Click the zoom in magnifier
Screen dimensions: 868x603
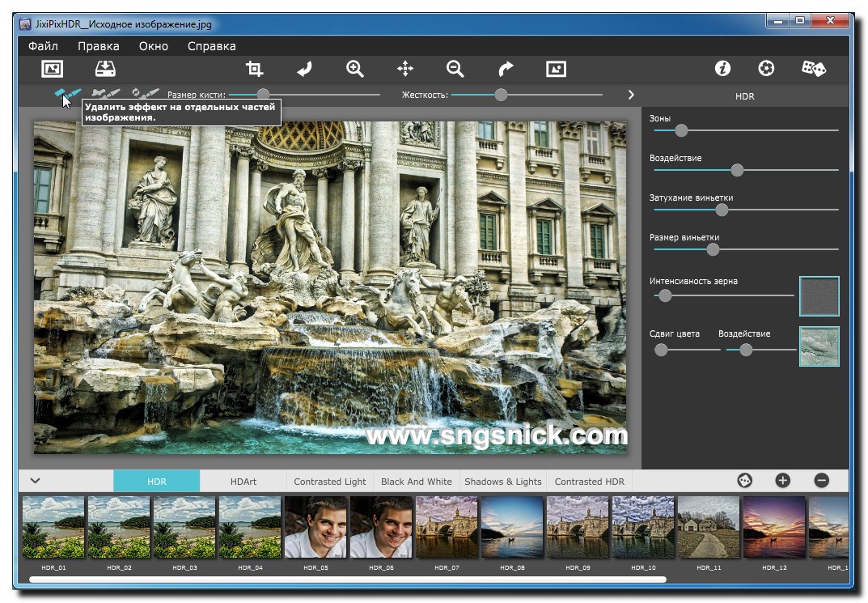tap(354, 69)
